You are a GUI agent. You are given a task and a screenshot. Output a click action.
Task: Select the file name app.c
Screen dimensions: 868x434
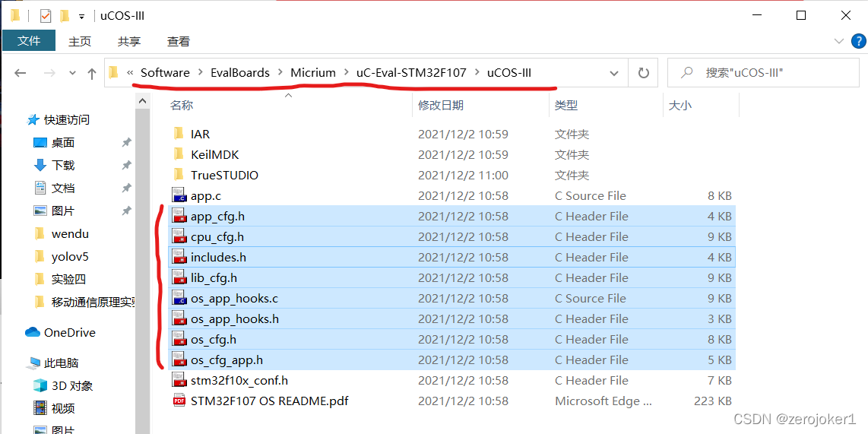coord(206,195)
